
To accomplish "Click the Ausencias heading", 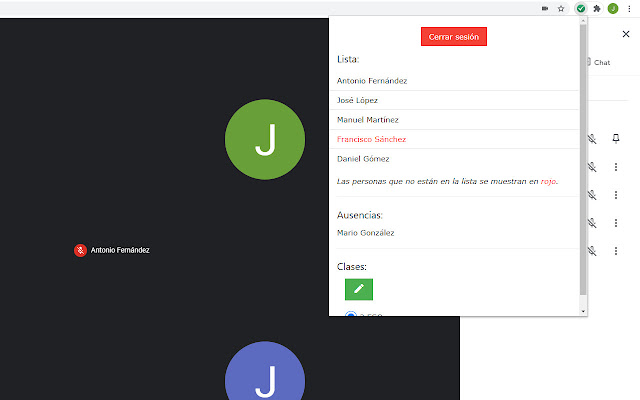I will tap(360, 215).
